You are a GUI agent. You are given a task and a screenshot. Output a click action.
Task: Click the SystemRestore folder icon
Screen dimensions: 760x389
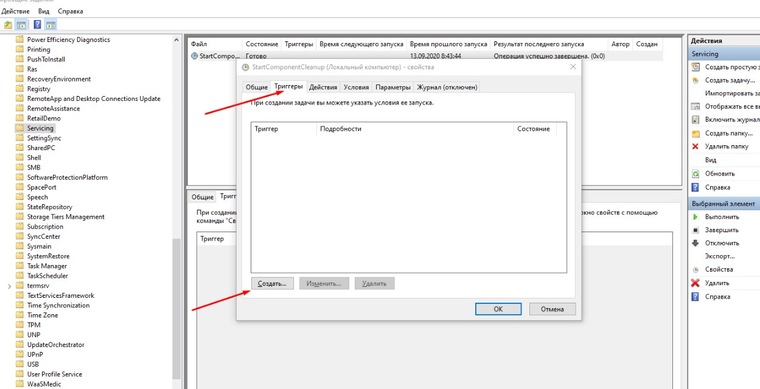19,256
